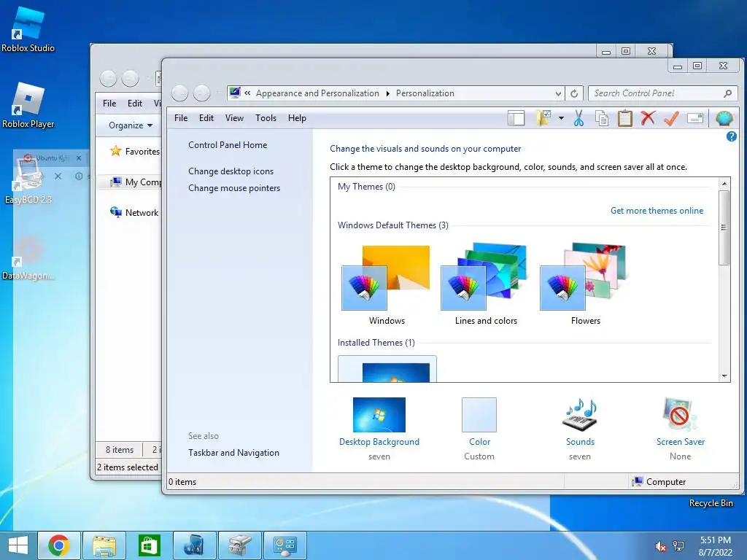Open File menu in Personalization window
The width and height of the screenshot is (747, 560).
point(181,118)
